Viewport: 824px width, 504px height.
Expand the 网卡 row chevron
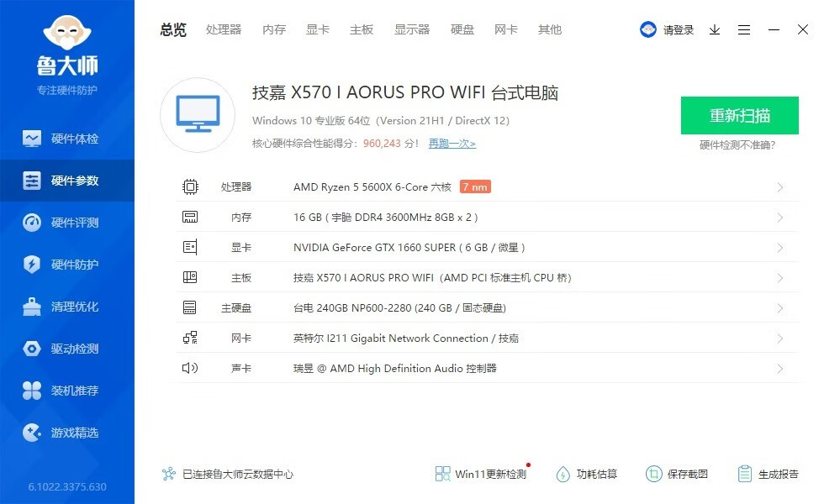coord(780,338)
